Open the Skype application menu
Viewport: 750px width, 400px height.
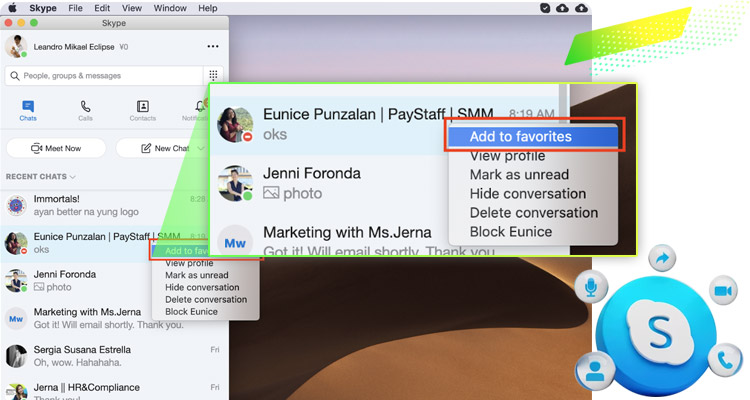click(43, 8)
